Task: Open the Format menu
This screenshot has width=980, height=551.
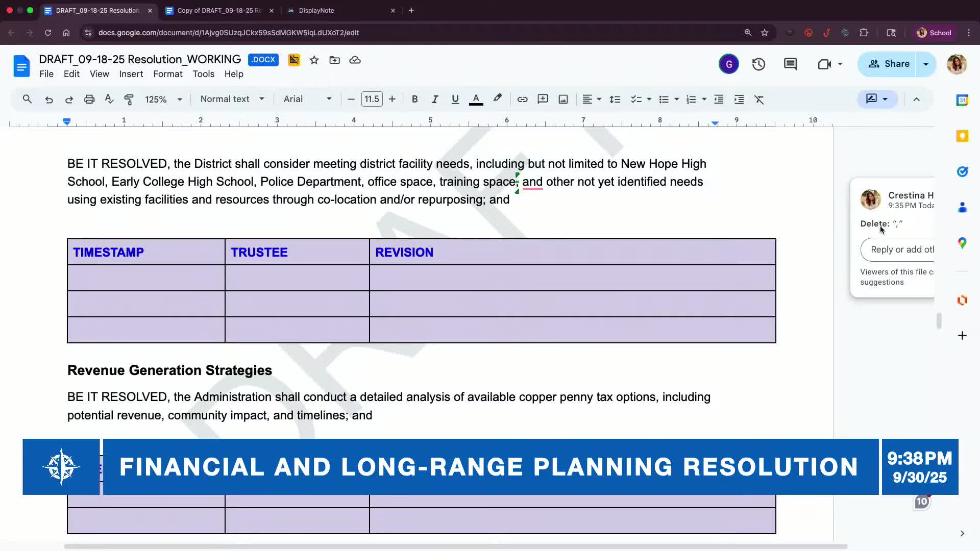Action: click(167, 74)
